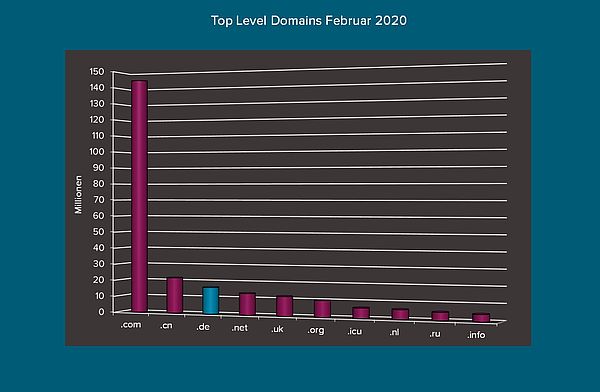The height and width of the screenshot is (392, 600).
Task: Click the 50 y-axis value
Action: click(x=99, y=232)
